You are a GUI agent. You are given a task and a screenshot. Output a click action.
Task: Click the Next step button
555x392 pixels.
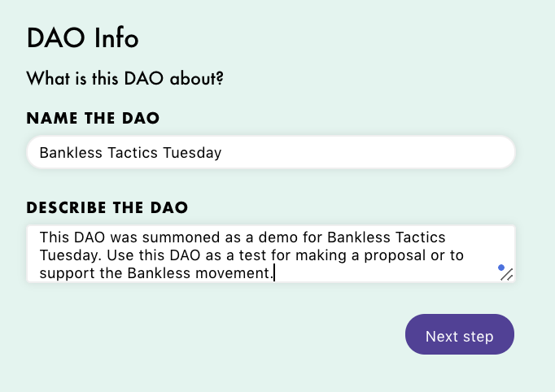[460, 334]
